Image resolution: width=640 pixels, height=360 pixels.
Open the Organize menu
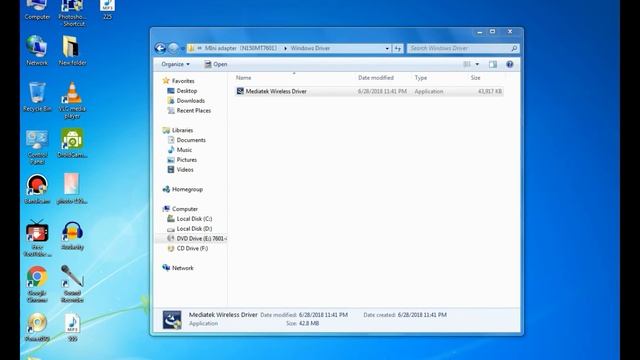[175, 64]
